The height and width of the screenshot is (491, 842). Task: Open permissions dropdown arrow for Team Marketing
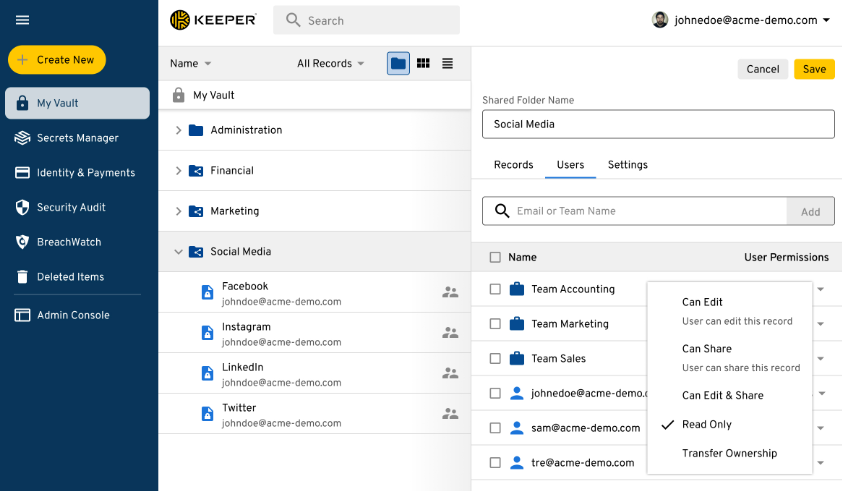tap(821, 324)
